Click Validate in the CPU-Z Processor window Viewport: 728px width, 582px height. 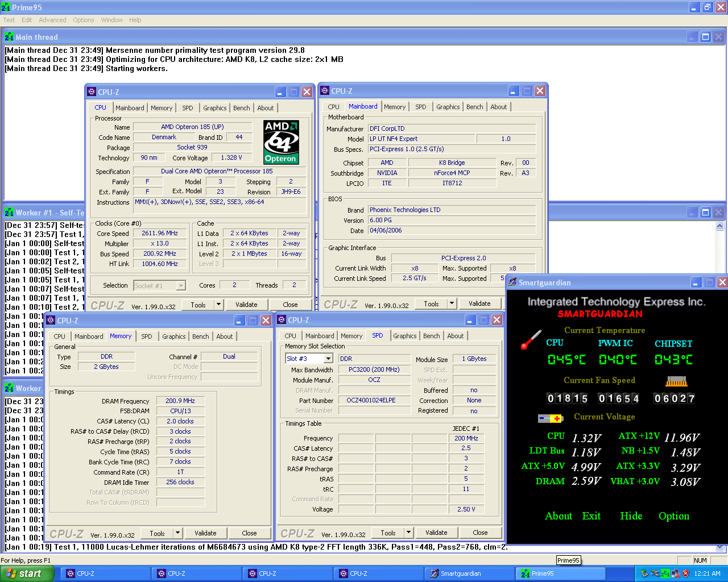[x=246, y=305]
